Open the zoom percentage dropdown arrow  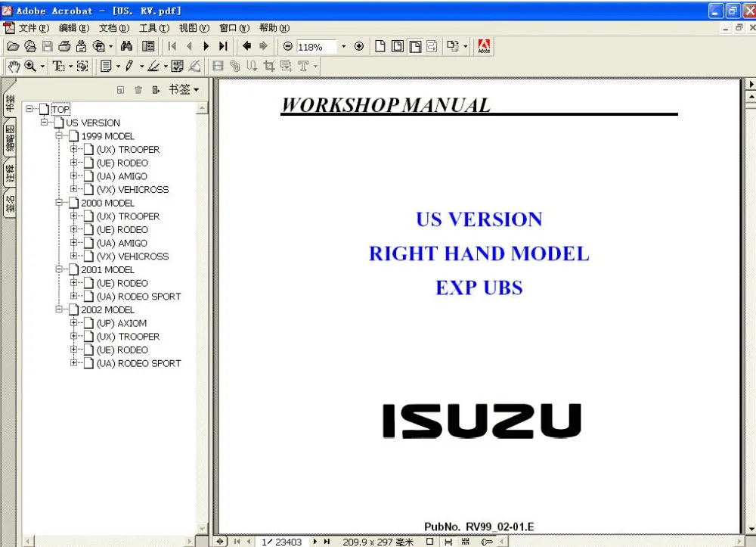(344, 47)
